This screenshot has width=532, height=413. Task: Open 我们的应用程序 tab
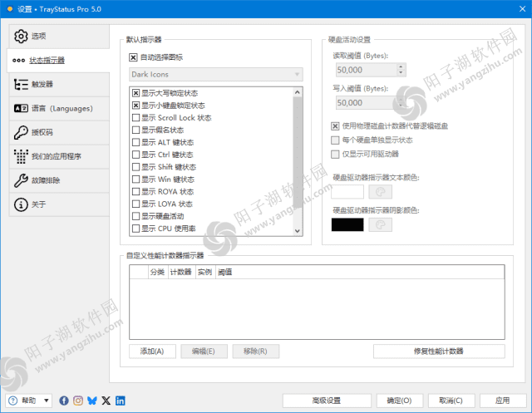coord(59,156)
